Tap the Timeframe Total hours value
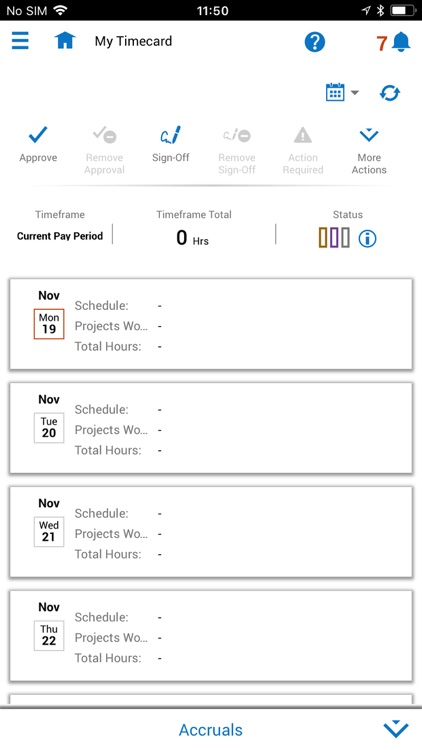The image size is (422, 750). coord(192,238)
